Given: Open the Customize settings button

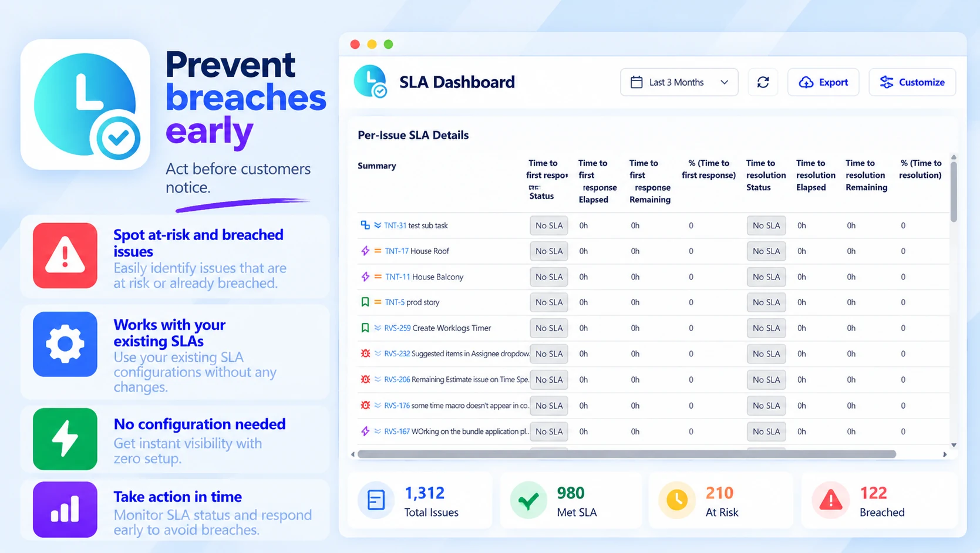Looking at the screenshot, I should (912, 82).
